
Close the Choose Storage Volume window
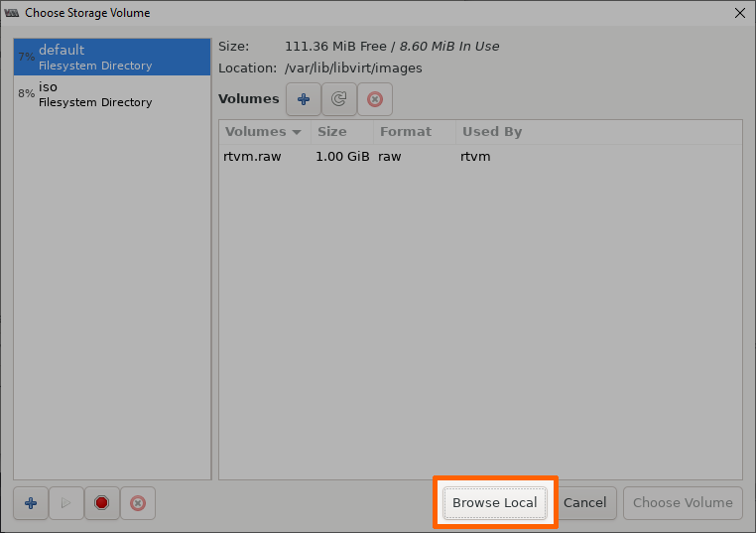click(739, 13)
